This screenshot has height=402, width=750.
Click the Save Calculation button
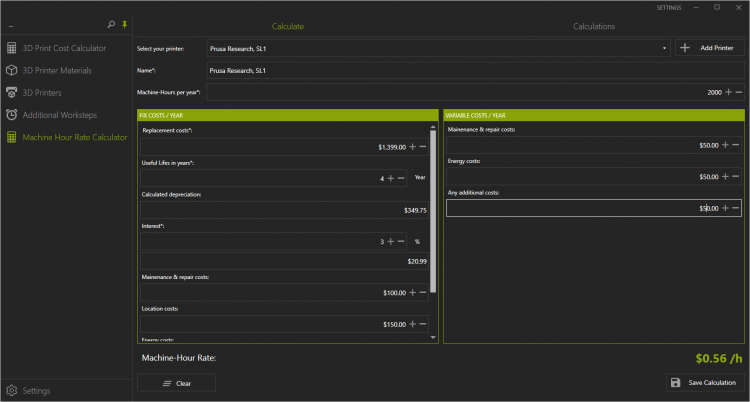706,382
